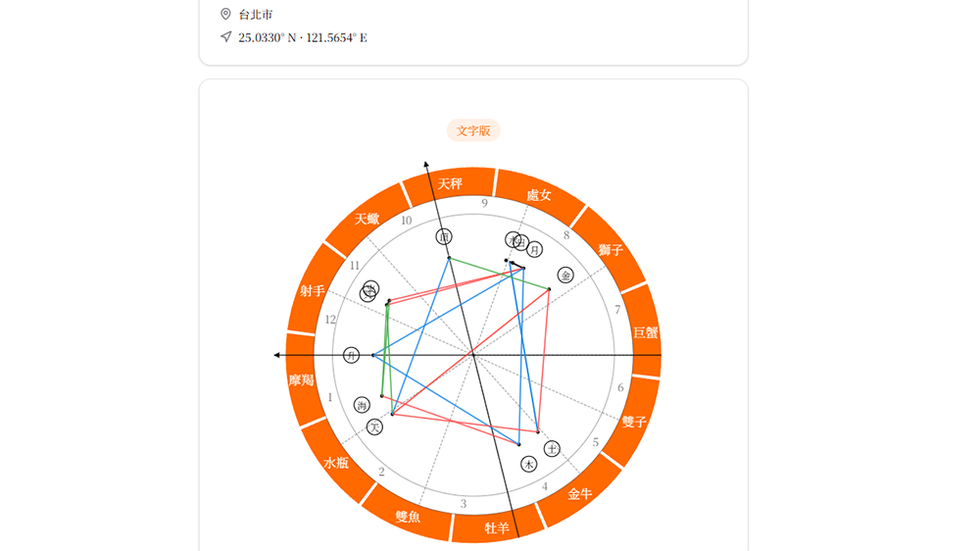This screenshot has width=980, height=551.
Task: Click the 升 (Ascendant) marker
Action: 352,355
